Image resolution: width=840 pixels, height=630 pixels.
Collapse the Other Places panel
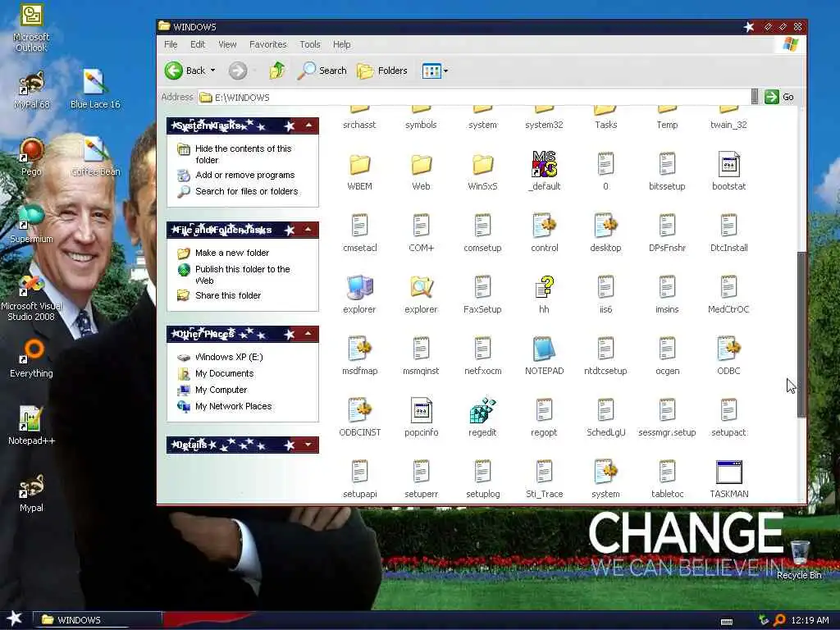tap(309, 334)
